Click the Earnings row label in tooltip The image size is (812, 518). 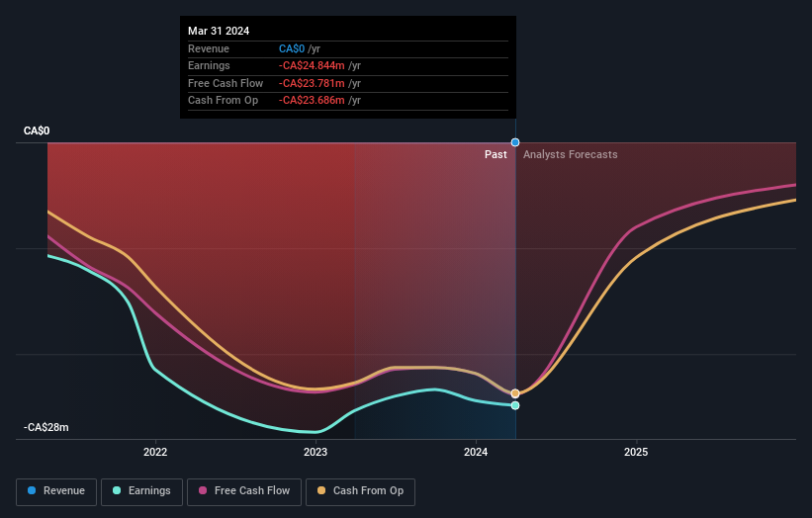click(x=209, y=65)
